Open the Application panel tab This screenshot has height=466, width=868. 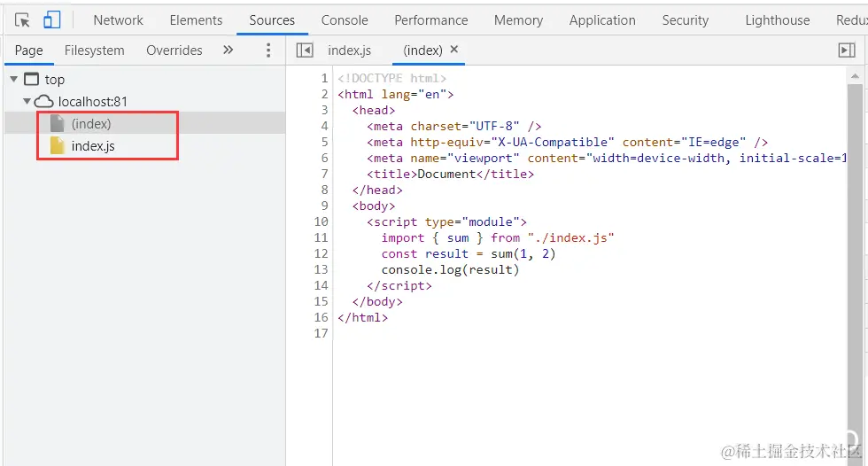[x=602, y=20]
